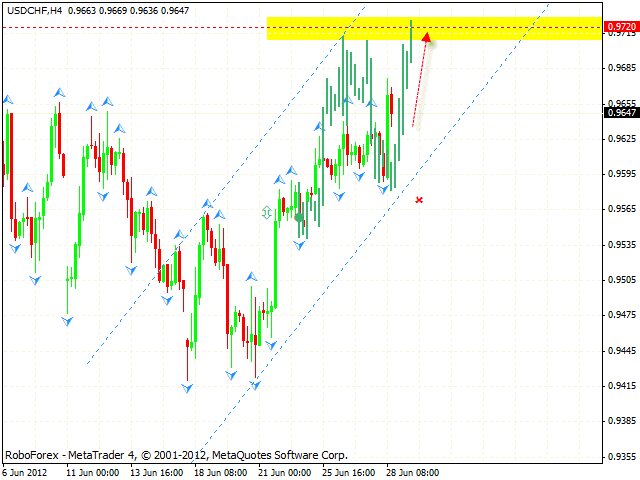
Task: Click the hollow green up-down arrow marker
Action: tap(267, 212)
